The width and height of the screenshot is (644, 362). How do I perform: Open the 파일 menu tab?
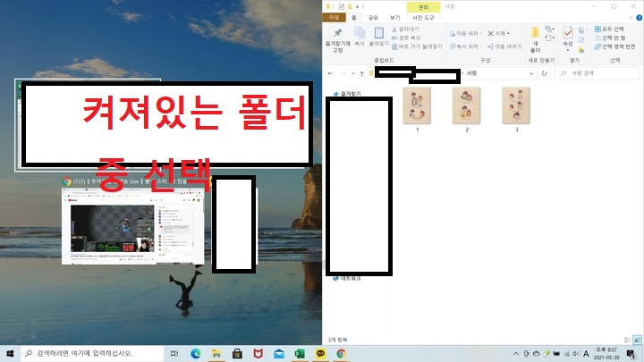click(334, 18)
